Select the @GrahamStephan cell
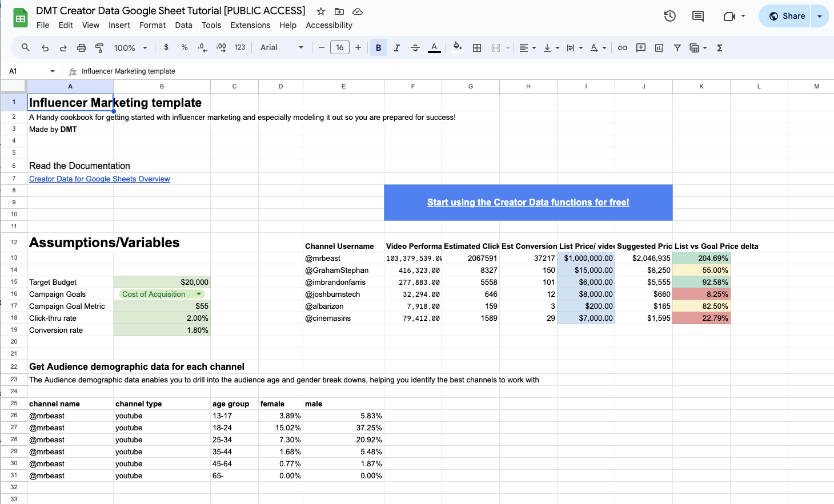The width and height of the screenshot is (834, 504). pos(343,270)
